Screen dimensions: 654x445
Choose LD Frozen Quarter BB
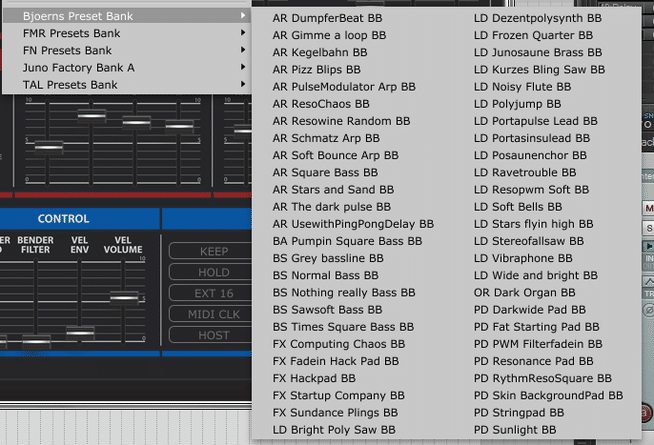(533, 35)
